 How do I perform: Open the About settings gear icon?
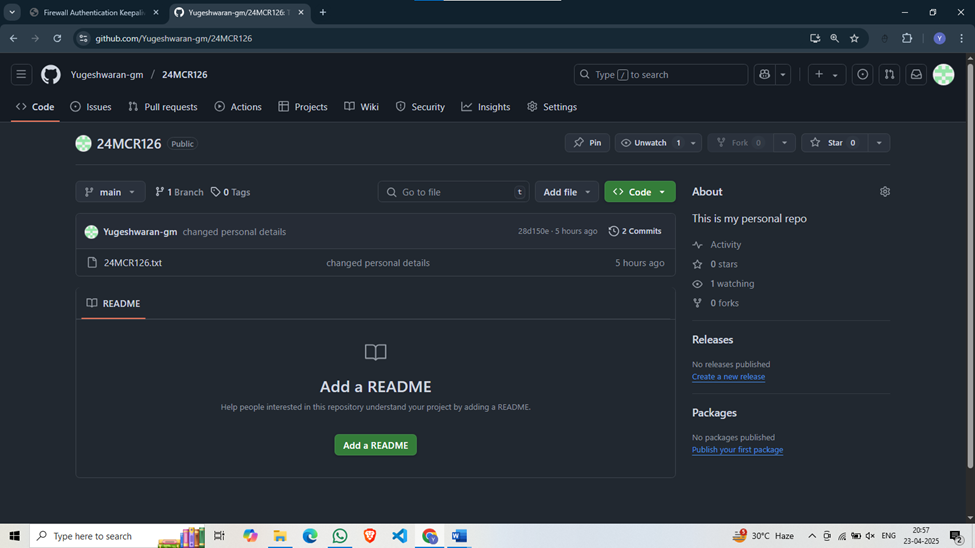(885, 192)
